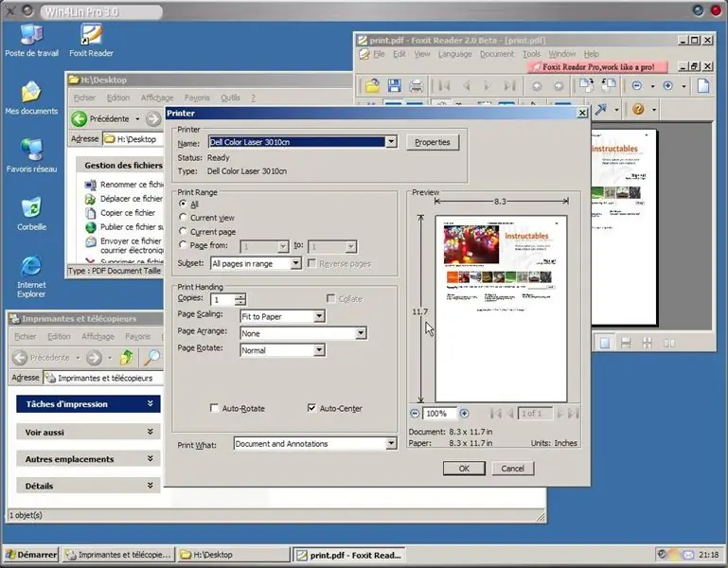This screenshot has height=568, width=728.
Task: Jump to last preview page
Action: [x=574, y=414]
